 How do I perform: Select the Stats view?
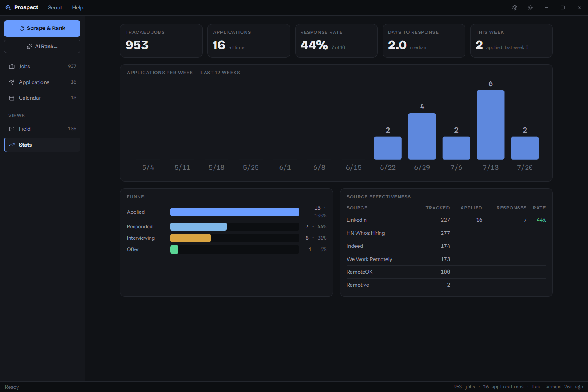pyautogui.click(x=42, y=145)
